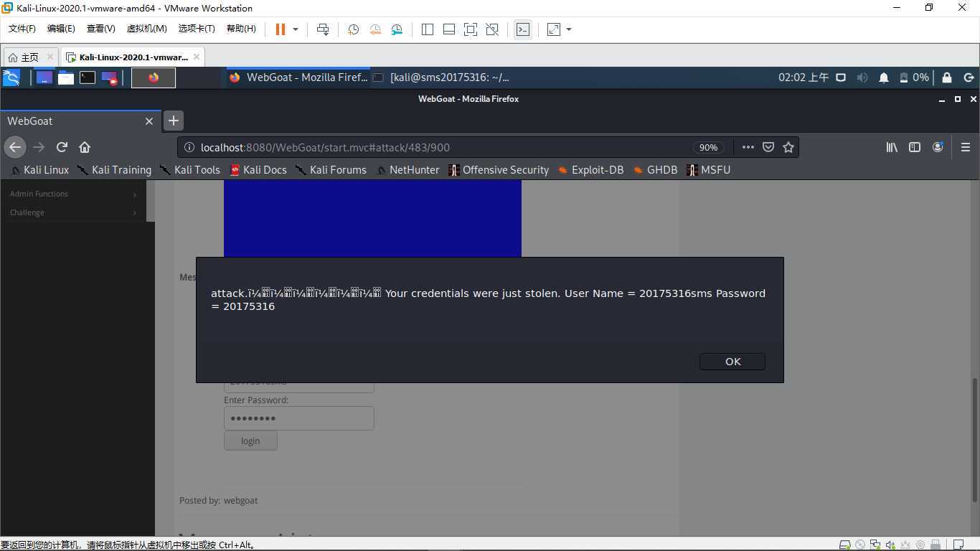Enter VMware full screen mode
The height and width of the screenshot is (551, 980).
pos(471,29)
